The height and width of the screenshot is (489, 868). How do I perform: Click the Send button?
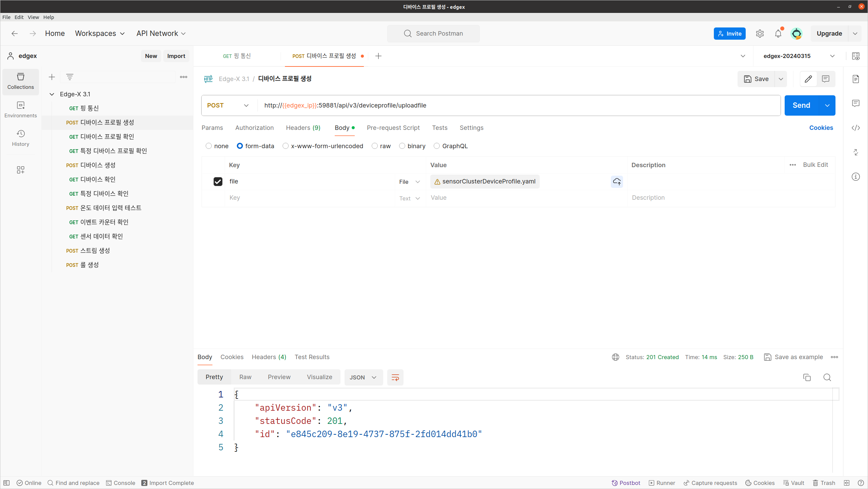click(801, 105)
